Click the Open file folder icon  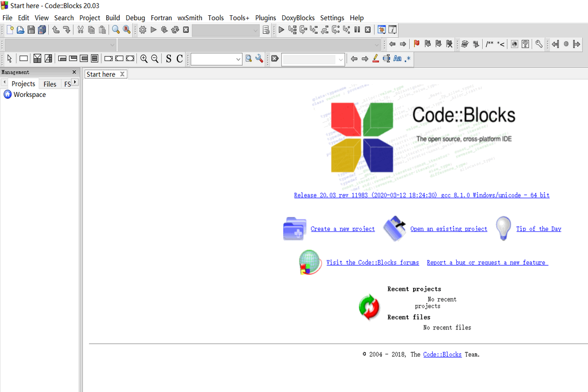coord(21,29)
